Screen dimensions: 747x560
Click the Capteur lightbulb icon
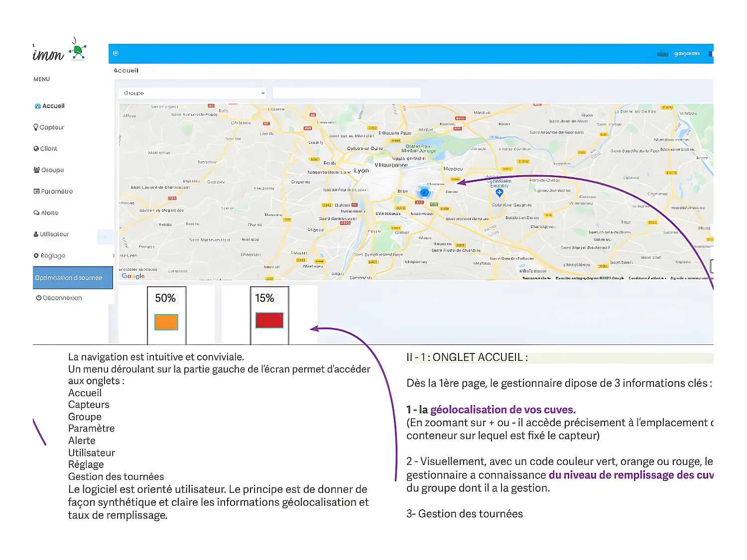click(36, 127)
